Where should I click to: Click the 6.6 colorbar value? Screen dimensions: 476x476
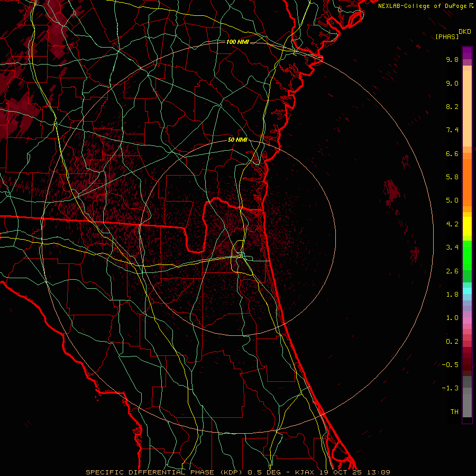(x=452, y=153)
